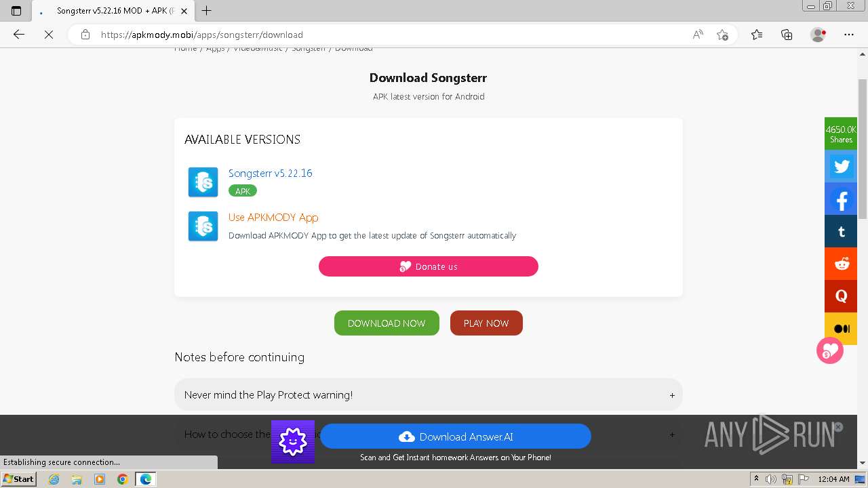Share the page on Medium
The width and height of the screenshot is (868, 488).
pos(841,329)
